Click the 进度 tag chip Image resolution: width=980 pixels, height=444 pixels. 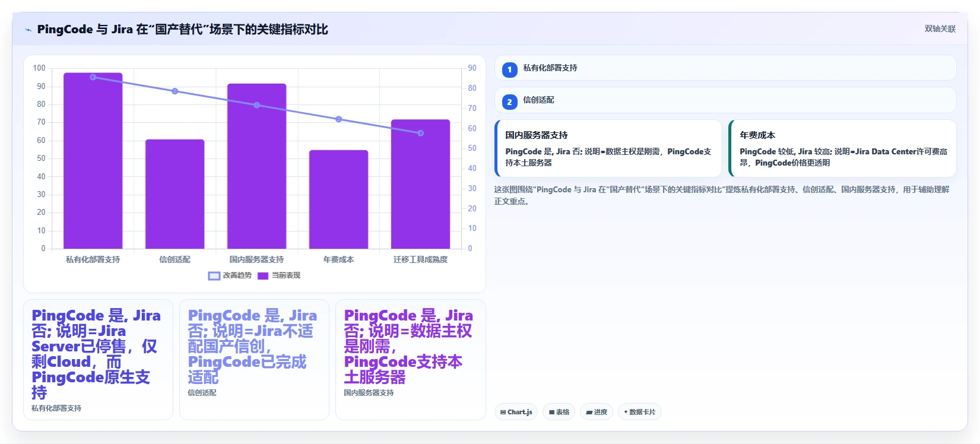(x=597, y=412)
